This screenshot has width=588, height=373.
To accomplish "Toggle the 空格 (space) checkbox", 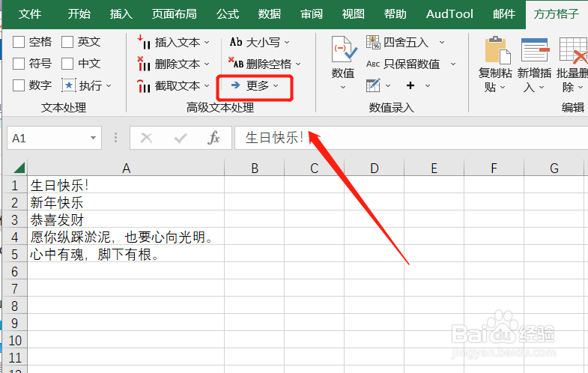I will (19, 42).
